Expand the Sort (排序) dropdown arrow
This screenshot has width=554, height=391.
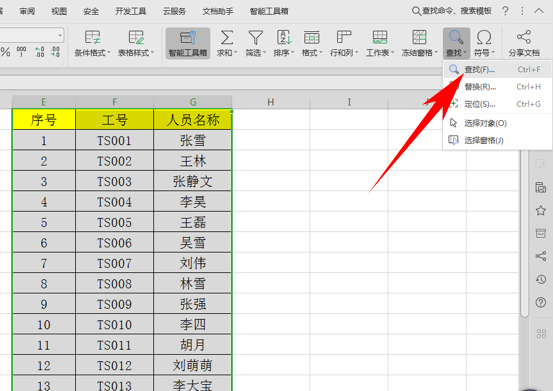pyautogui.click(x=293, y=53)
